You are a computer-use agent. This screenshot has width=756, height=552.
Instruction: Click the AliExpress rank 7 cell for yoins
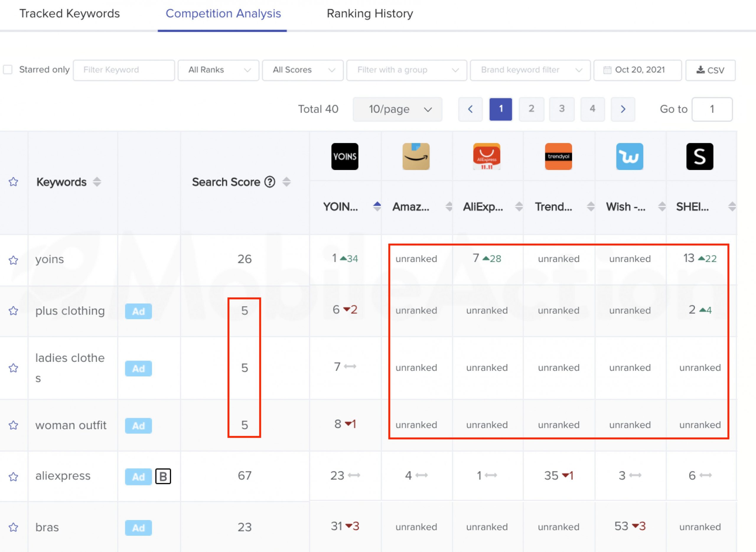coord(487,258)
